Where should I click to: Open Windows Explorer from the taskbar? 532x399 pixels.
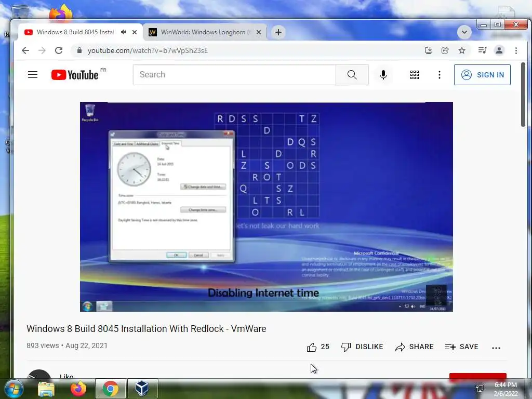[x=46, y=389]
